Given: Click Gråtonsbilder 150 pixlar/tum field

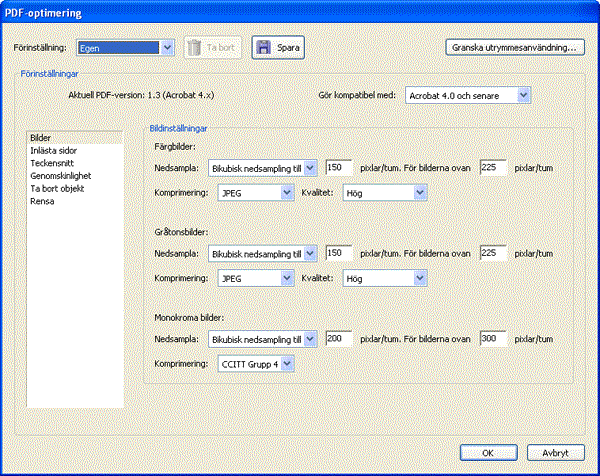Looking at the screenshot, I should 339,253.
